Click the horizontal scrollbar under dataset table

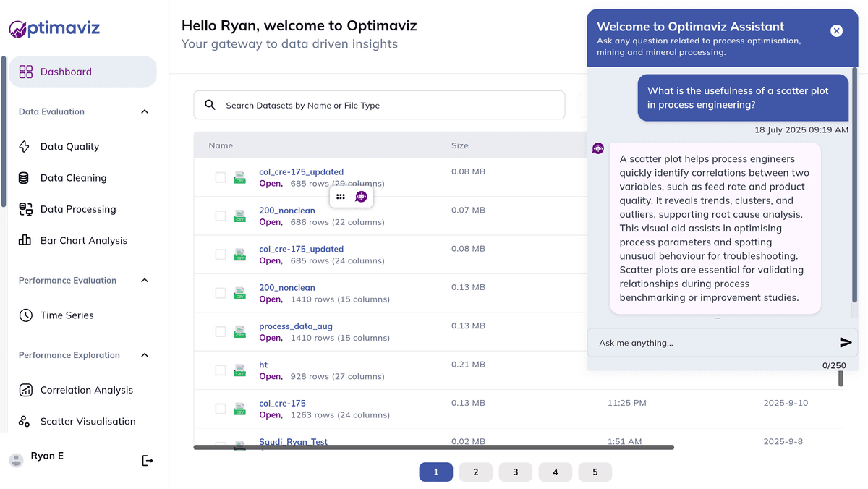click(434, 448)
